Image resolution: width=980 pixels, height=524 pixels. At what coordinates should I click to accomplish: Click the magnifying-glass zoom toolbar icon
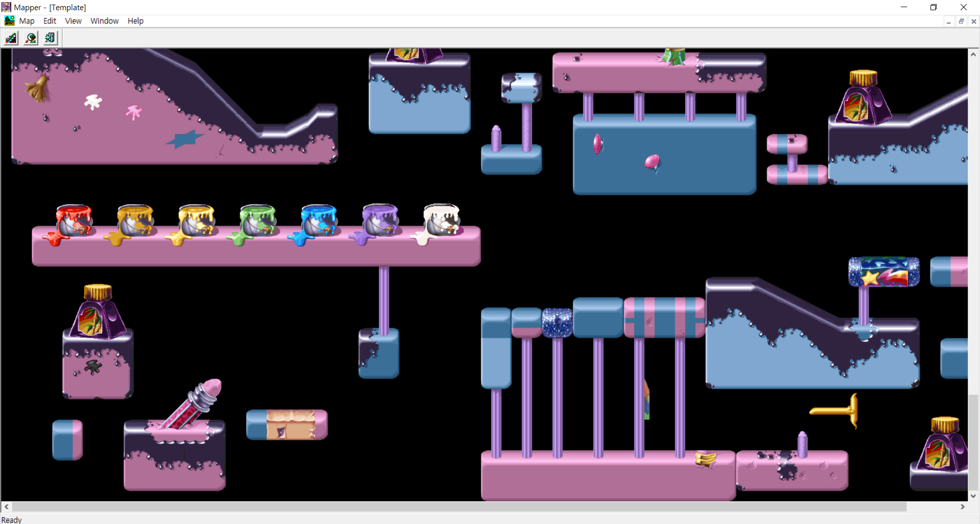click(31, 38)
